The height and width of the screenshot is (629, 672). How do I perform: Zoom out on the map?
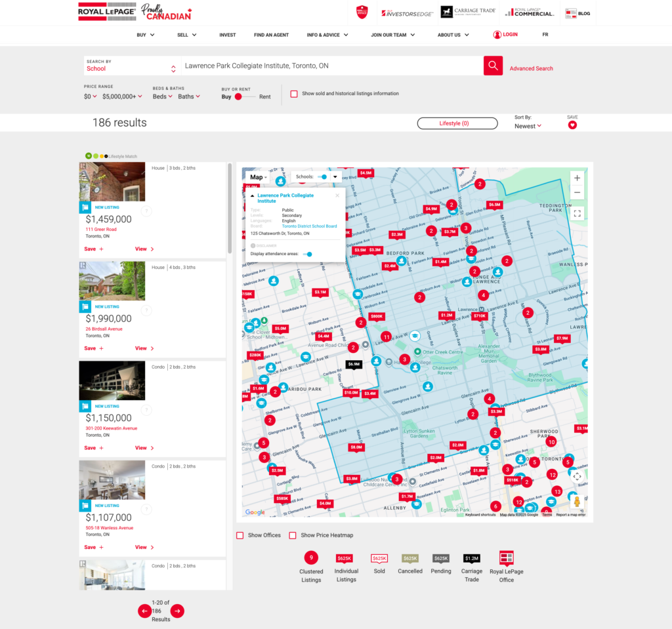click(577, 192)
